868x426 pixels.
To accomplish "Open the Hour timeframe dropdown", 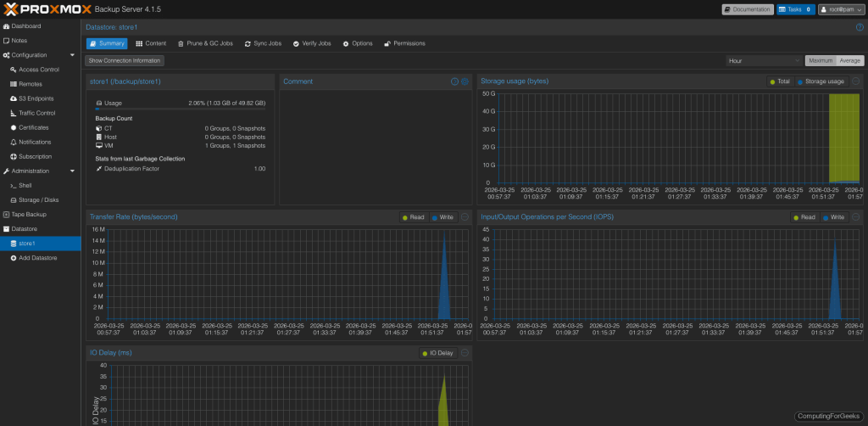I will pos(765,61).
